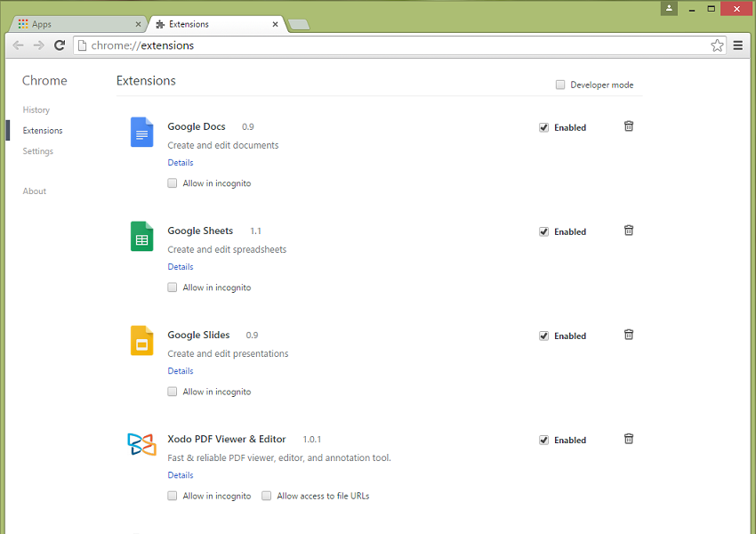Reload the extensions page
The image size is (756, 534).
[60, 45]
